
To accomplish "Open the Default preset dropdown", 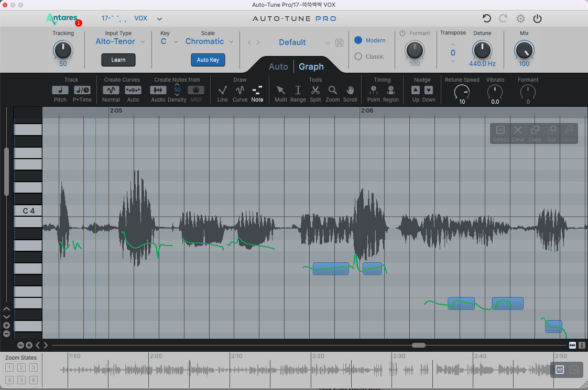I will [304, 42].
